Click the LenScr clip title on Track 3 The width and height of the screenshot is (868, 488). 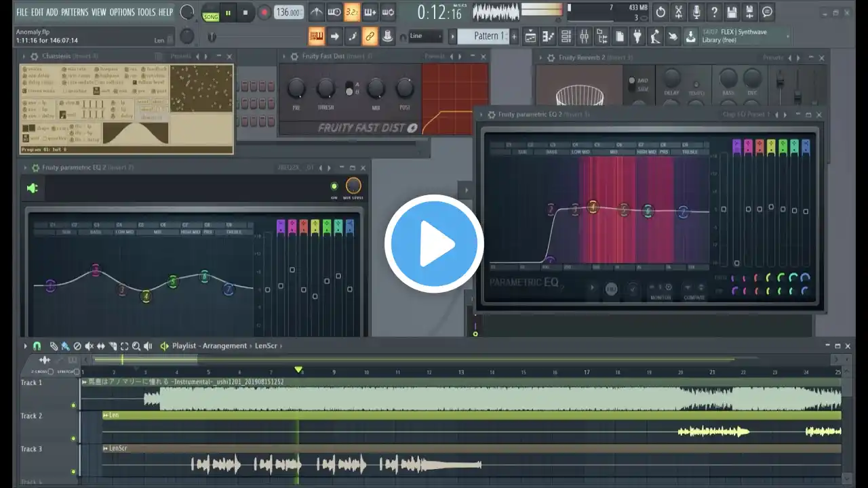pos(118,448)
